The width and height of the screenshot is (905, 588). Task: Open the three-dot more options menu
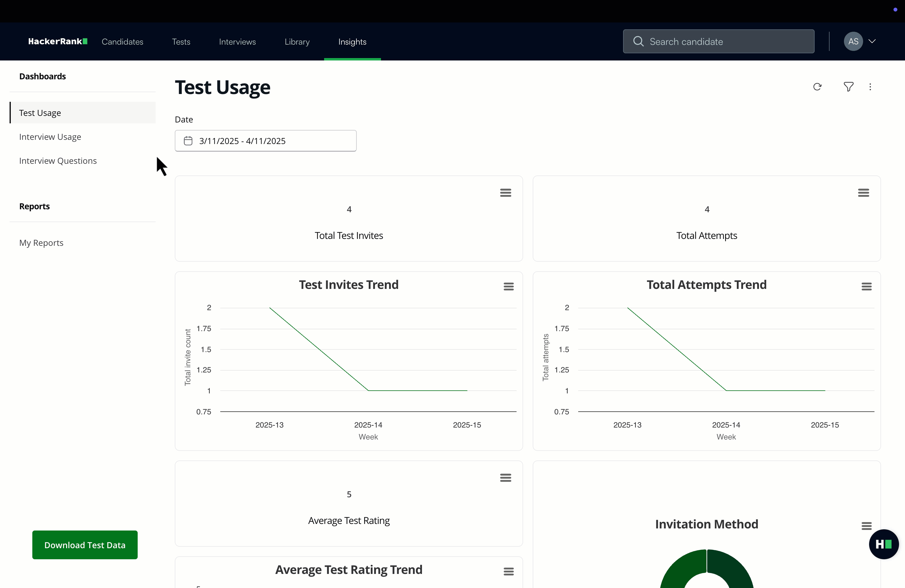[870, 87]
